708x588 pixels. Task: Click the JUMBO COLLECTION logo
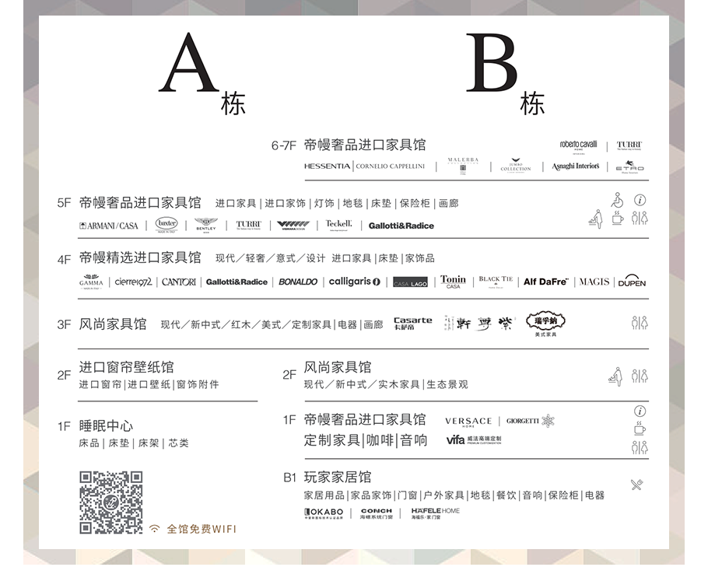coord(516,166)
